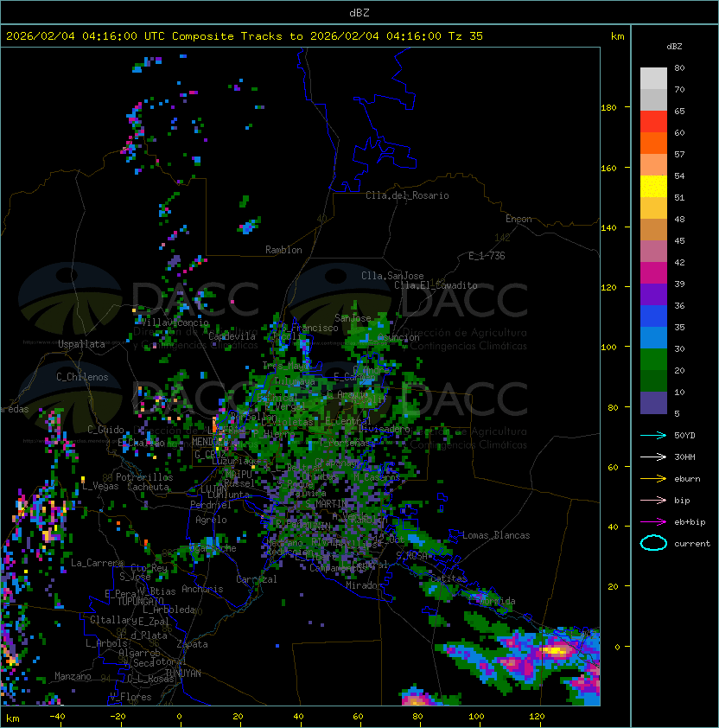Click the 'Tz 35' threshold text
This screenshot has height=728, width=719.
pyautogui.click(x=466, y=36)
